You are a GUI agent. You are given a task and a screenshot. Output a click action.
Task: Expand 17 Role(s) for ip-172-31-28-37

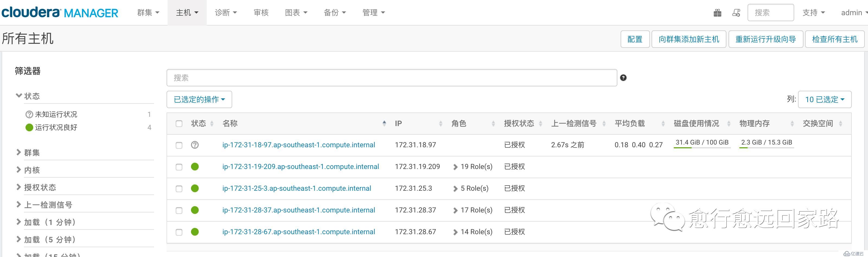tap(473, 210)
